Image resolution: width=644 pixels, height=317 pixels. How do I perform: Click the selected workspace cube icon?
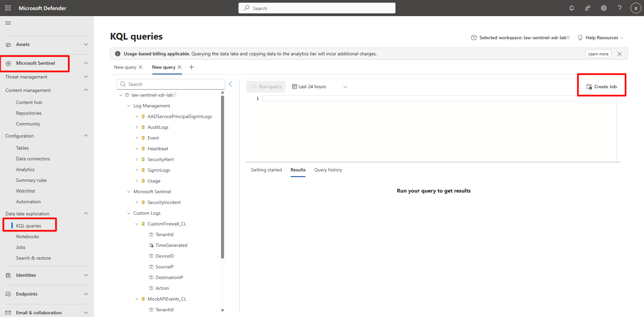tap(474, 38)
